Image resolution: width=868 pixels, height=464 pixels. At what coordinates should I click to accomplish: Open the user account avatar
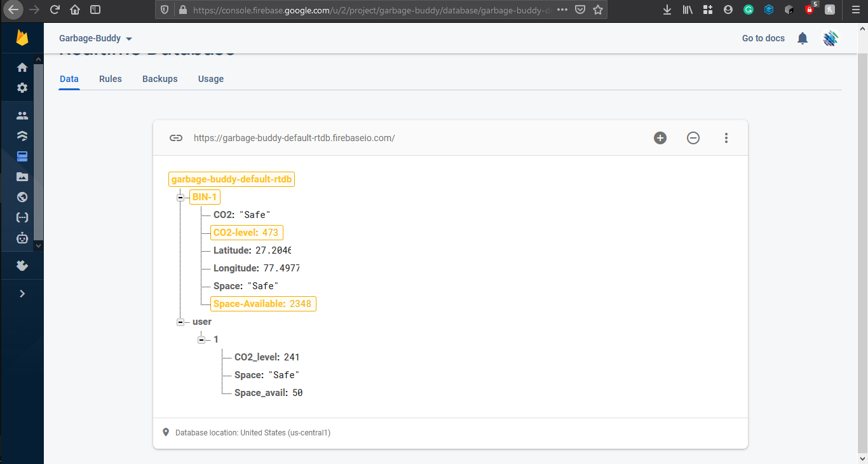click(831, 38)
